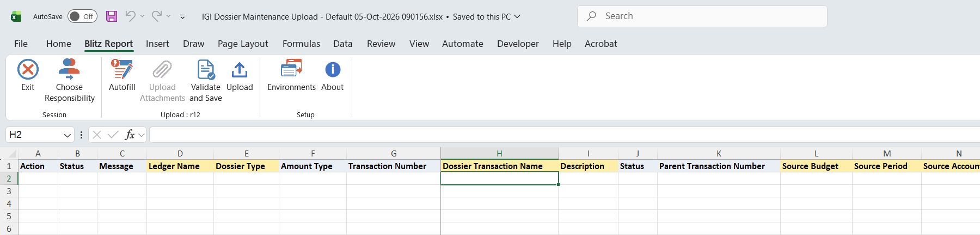
Task: Switch to the Developer tab
Action: pyautogui.click(x=518, y=44)
